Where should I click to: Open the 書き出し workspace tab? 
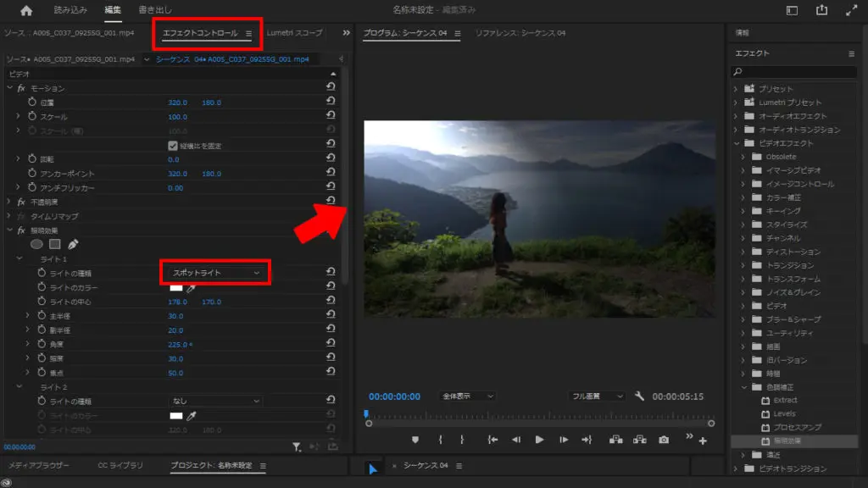(x=154, y=11)
